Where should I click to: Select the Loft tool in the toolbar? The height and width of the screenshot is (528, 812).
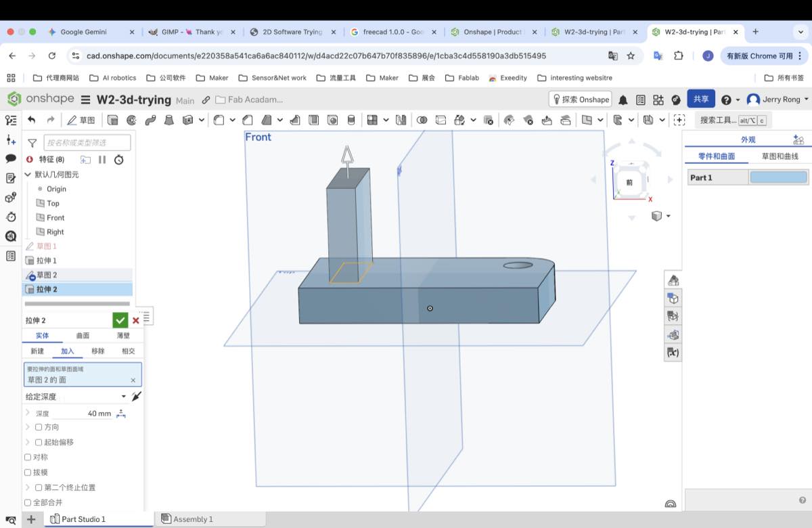169,120
